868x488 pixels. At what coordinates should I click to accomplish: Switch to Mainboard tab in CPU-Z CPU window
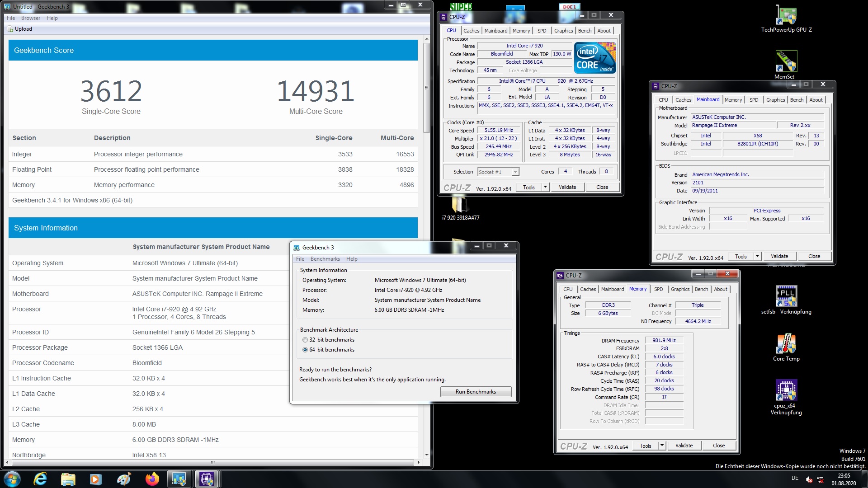496,31
